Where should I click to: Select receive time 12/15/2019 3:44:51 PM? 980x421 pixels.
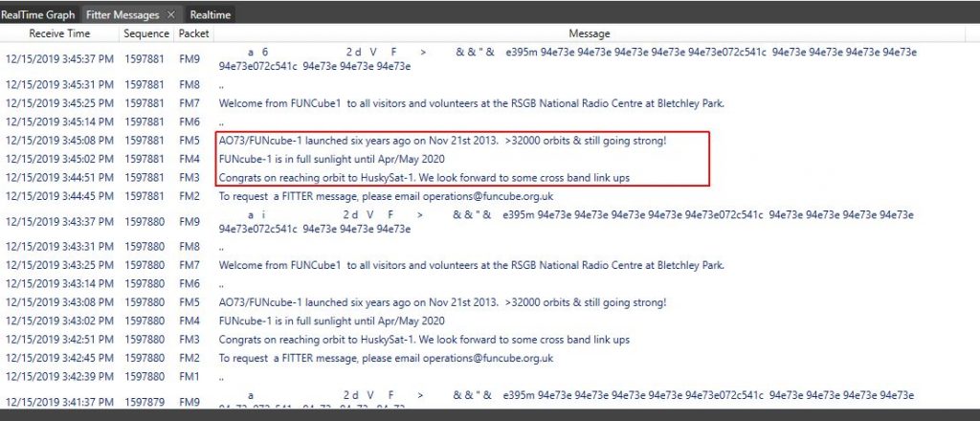[x=60, y=178]
